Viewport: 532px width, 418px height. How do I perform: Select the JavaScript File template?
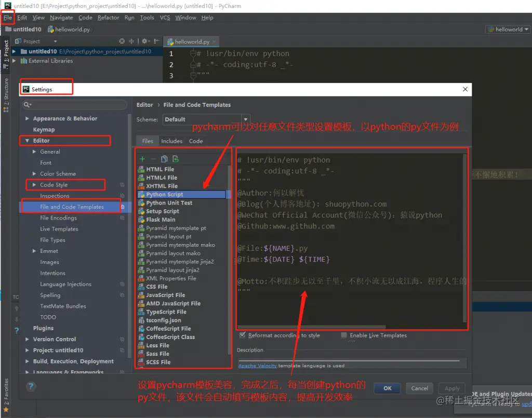(x=166, y=295)
